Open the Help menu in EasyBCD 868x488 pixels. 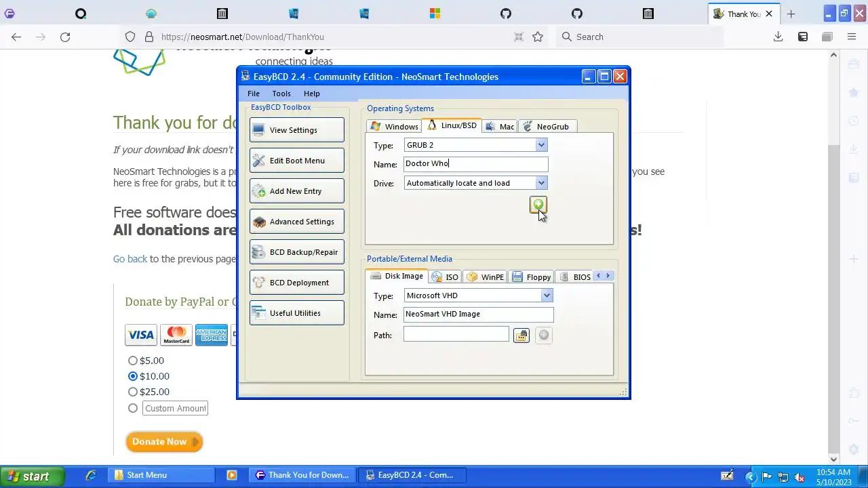point(312,94)
